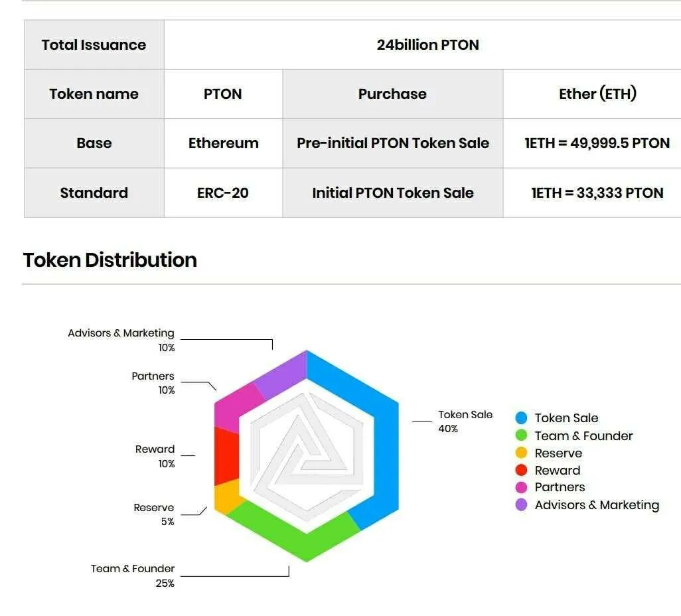
Task: Click the purple Advisors & Marketing legend dot
Action: 521,504
